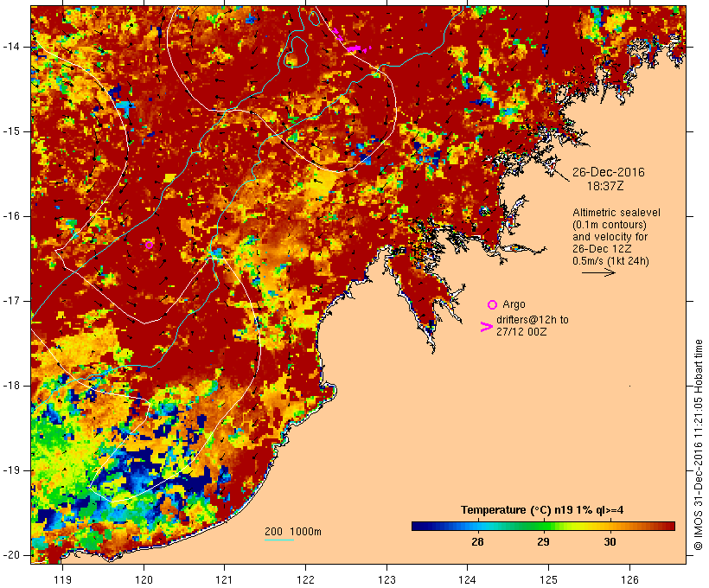The width and height of the screenshot is (709, 588).
Task: Click the title 'Temperature (°C) n19 1% ql>=4'
Action: click(x=542, y=510)
